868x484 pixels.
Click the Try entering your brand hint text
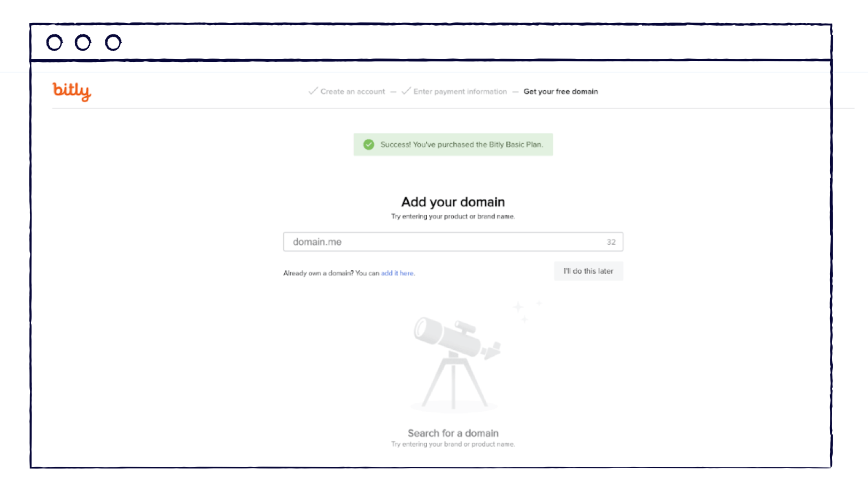453,443
